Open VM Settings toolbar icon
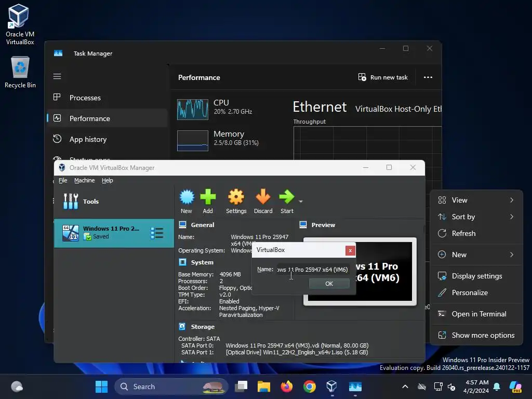Image resolution: width=532 pixels, height=399 pixels. (236, 202)
